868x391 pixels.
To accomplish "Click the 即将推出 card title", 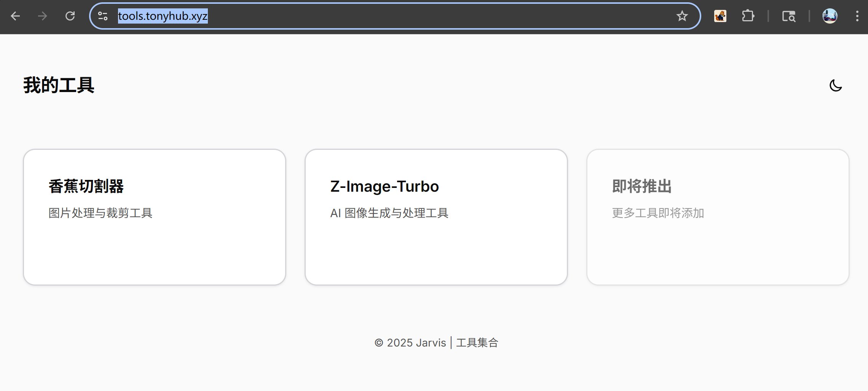I will pyautogui.click(x=642, y=186).
